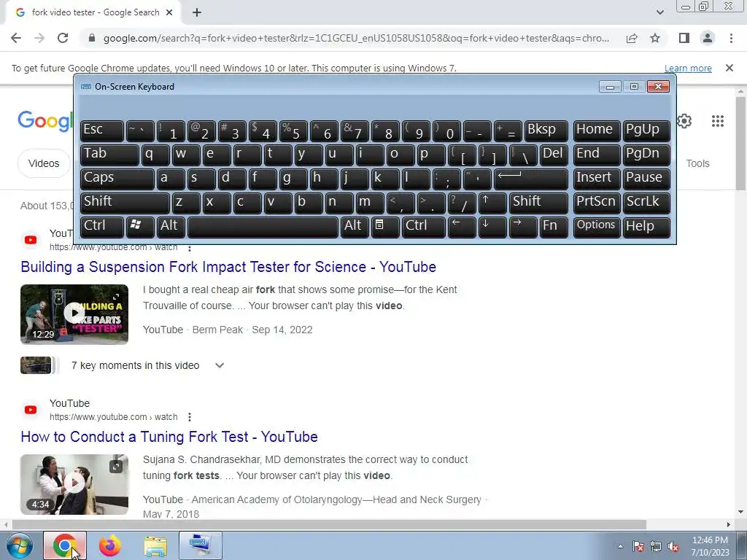Click the Esc key on On-Screen Keyboard
The width and height of the screenshot is (747, 560).
[x=102, y=130]
